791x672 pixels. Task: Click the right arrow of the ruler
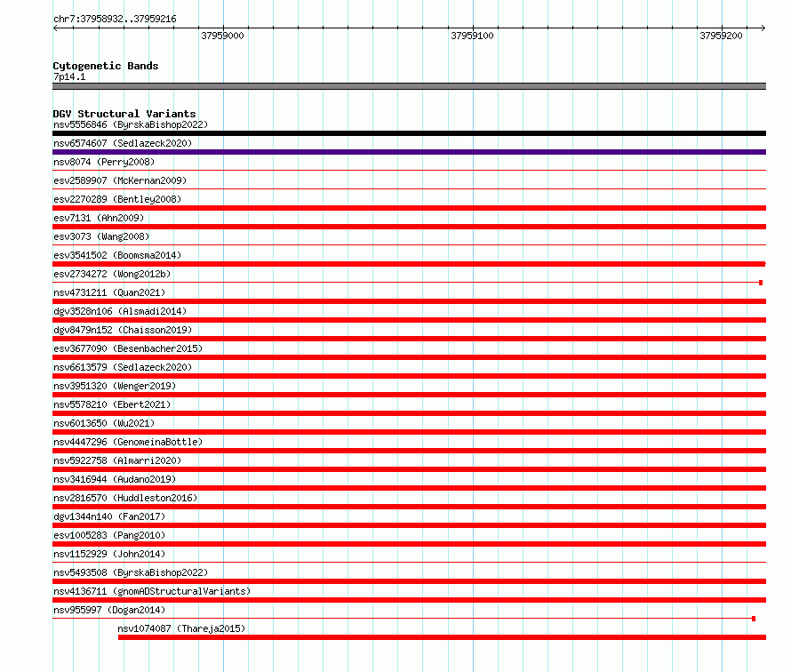[763, 28]
